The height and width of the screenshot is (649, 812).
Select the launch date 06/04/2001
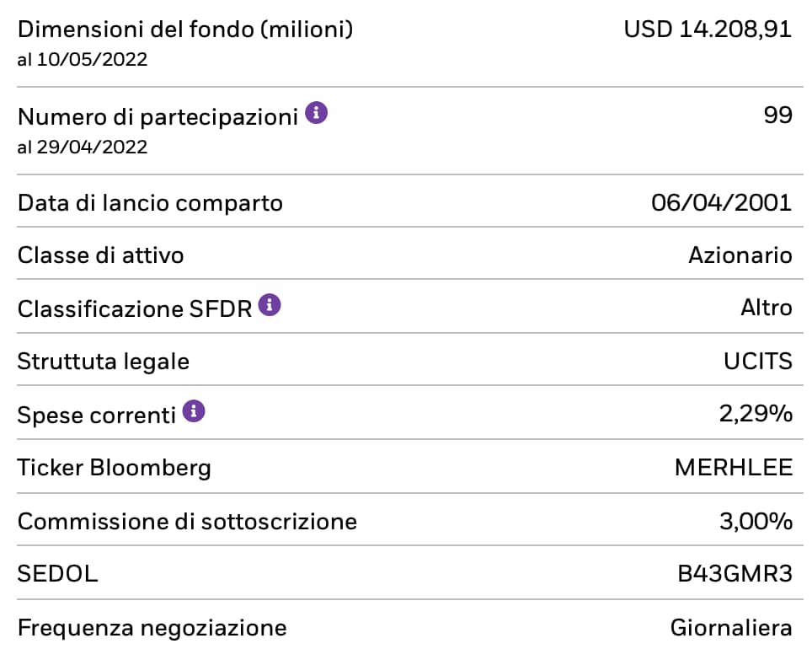[x=722, y=203]
